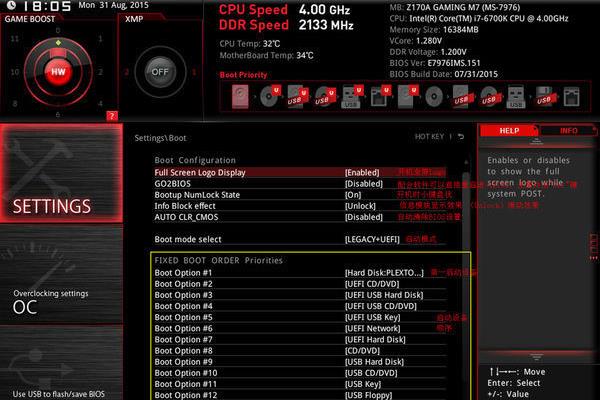Switch to the HELP tab

(x=509, y=131)
